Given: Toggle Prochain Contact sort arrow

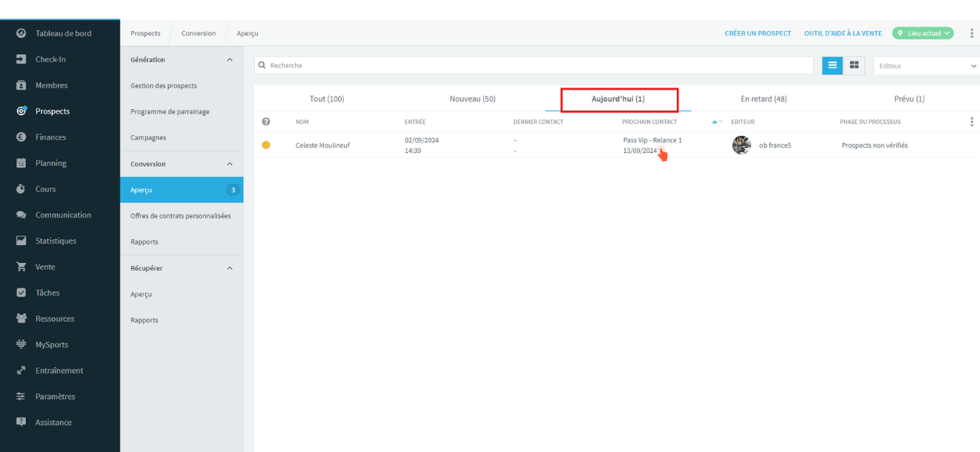Looking at the screenshot, I should point(717,121).
